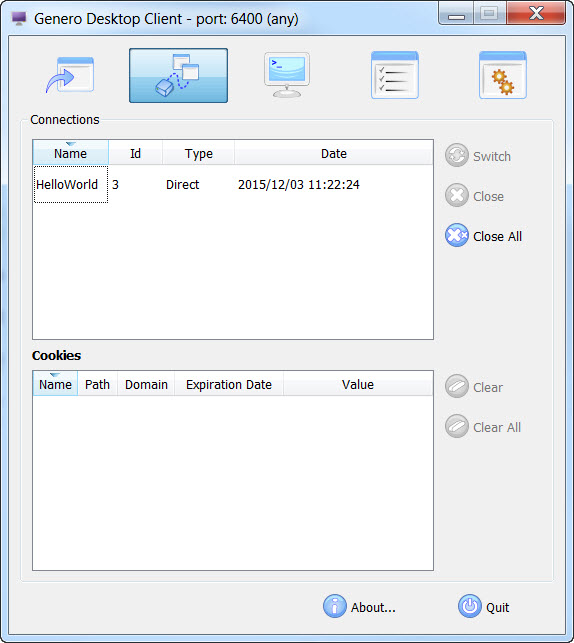The image size is (574, 643).
Task: Sort connections by Type column header
Action: (198, 153)
